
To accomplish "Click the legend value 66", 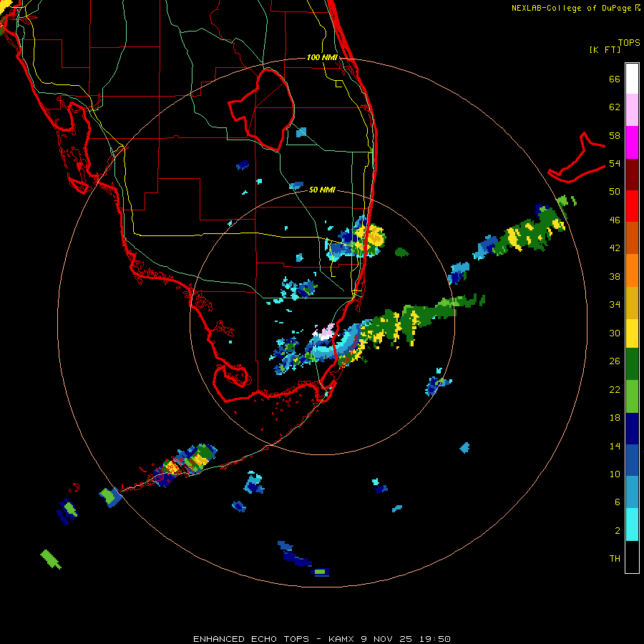I will 615,79.
